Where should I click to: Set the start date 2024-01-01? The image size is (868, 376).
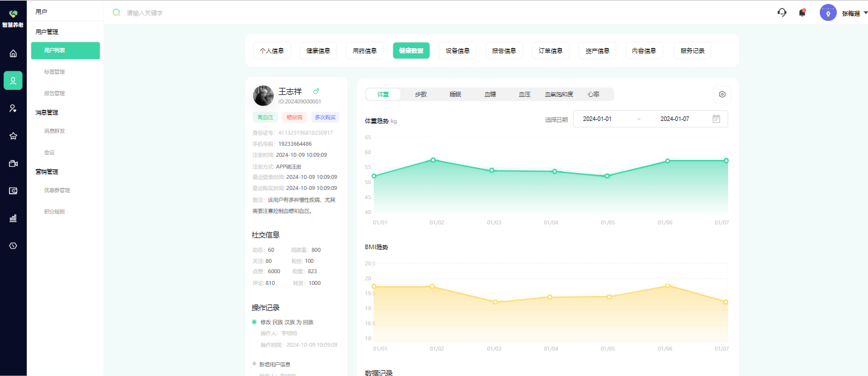point(597,119)
